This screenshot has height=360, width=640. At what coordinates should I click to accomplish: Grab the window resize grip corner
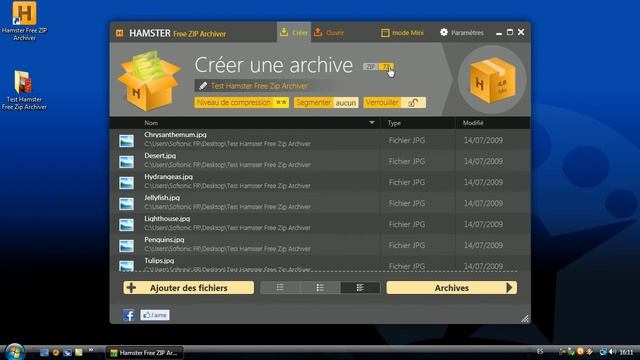pos(525,318)
